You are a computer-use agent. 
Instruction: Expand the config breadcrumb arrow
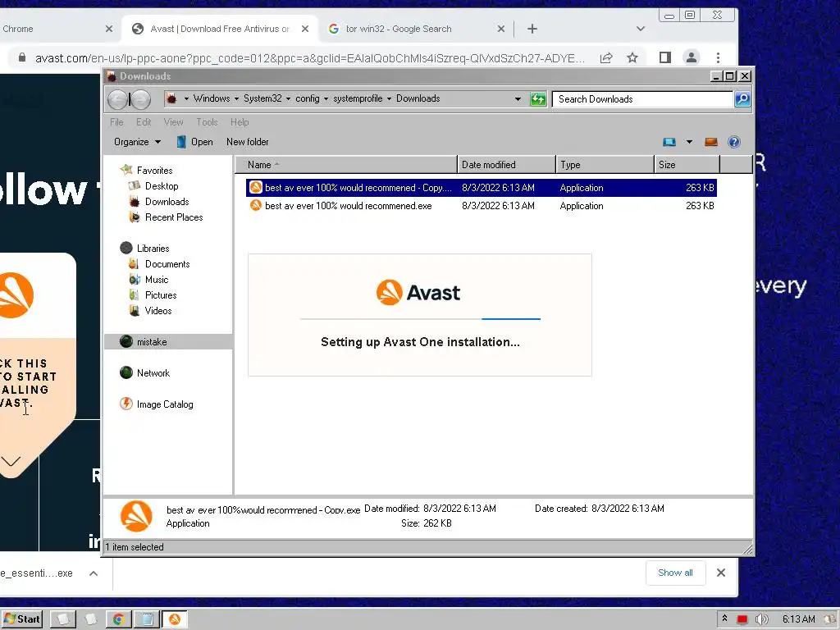coord(326,98)
